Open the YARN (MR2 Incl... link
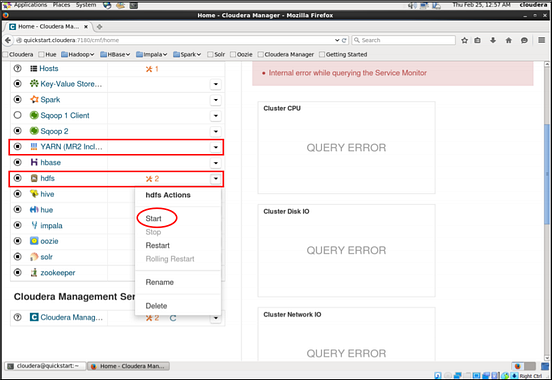The width and height of the screenshot is (552, 380). (71, 147)
